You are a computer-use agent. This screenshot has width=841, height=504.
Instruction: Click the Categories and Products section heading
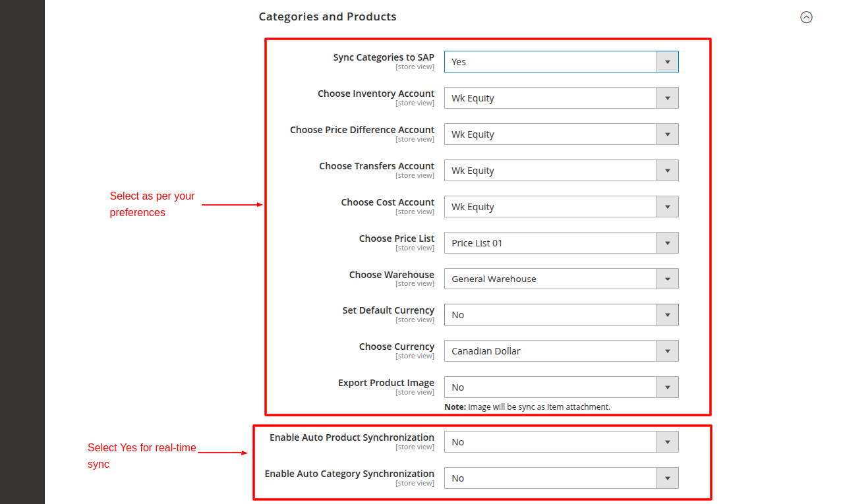328,16
